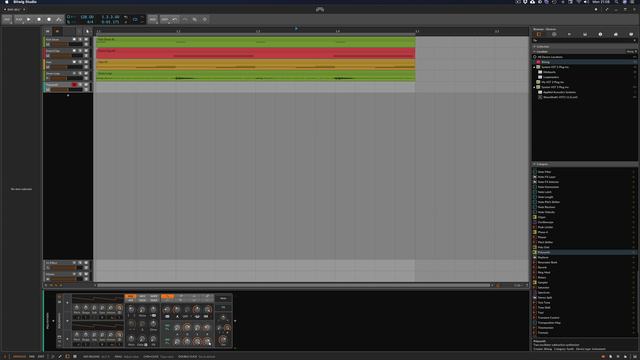
Task: Adjust the volume fader of the Polysynth track
Action: (x=67, y=89)
